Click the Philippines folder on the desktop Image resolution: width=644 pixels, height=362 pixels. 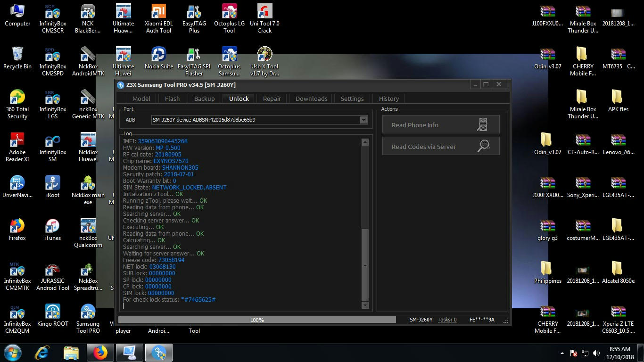point(547,272)
